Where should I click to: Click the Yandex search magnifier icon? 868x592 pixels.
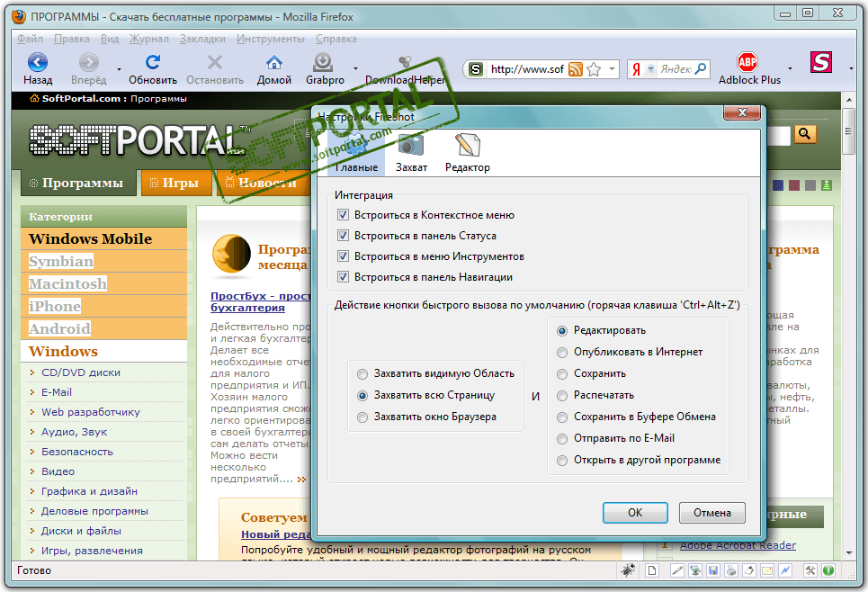pos(701,68)
